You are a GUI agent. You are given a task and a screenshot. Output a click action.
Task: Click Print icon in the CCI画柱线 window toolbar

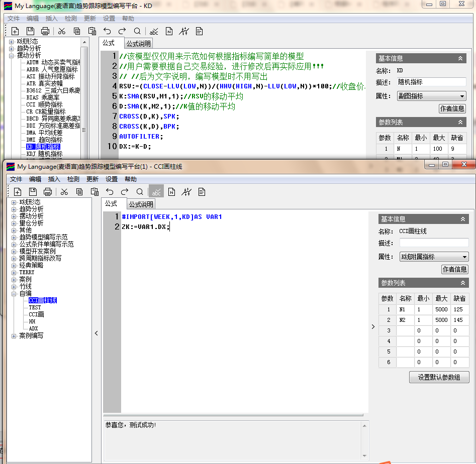tap(48, 191)
